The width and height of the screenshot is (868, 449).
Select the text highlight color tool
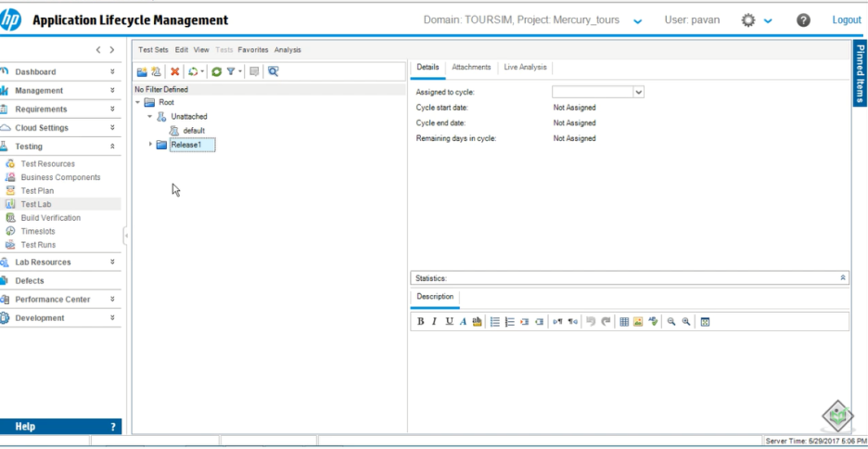(x=477, y=322)
